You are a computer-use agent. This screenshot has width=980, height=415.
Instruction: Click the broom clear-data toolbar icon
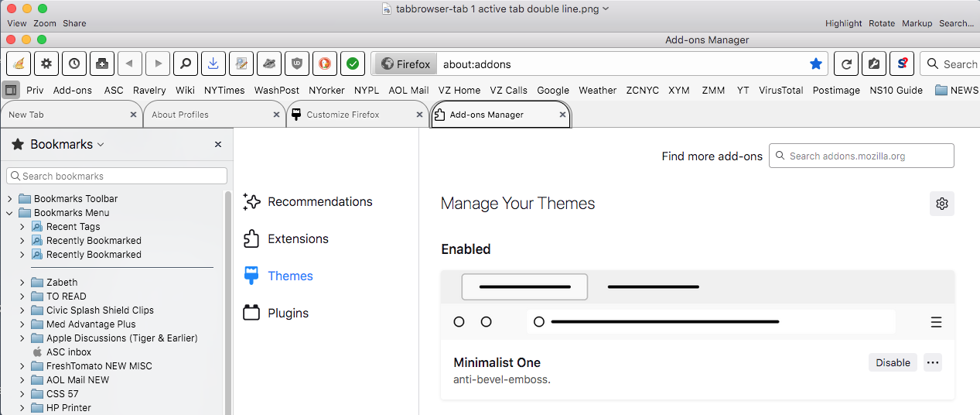[x=19, y=63]
